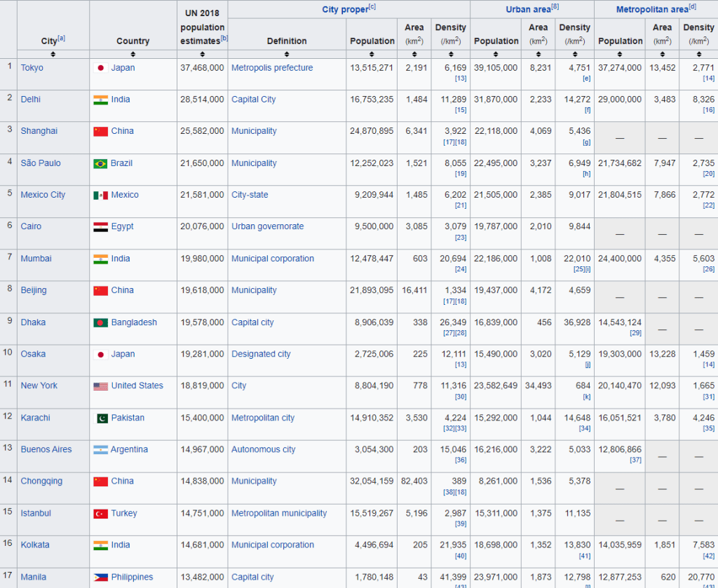Follow the Metropolis prefecture definition link

click(x=272, y=68)
